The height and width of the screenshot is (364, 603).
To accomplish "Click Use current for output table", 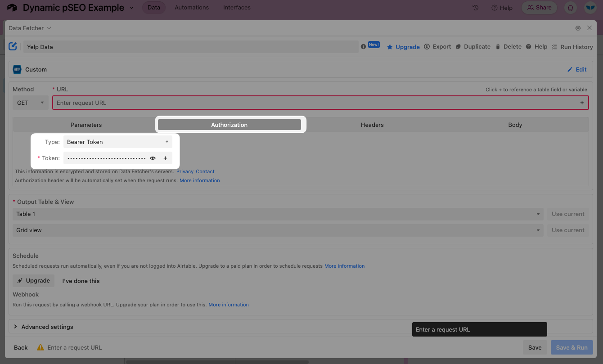I will pos(568,214).
